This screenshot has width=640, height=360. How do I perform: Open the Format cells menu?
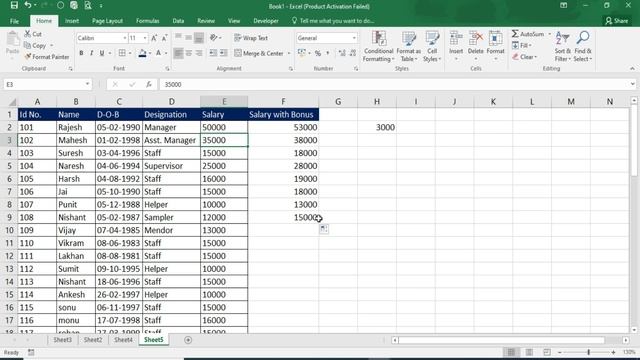(x=496, y=46)
